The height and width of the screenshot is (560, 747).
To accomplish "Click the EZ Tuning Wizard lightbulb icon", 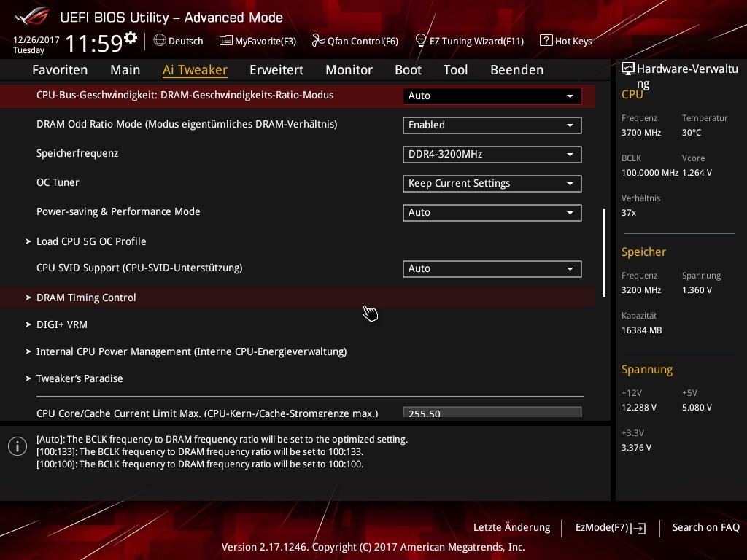I will (x=421, y=41).
